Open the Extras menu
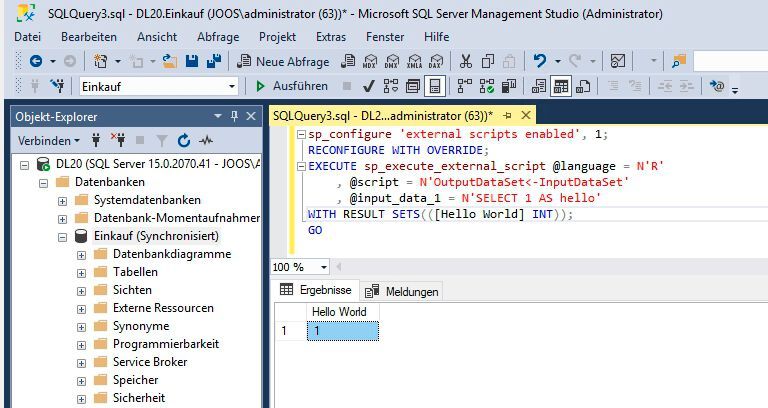 pyautogui.click(x=331, y=37)
